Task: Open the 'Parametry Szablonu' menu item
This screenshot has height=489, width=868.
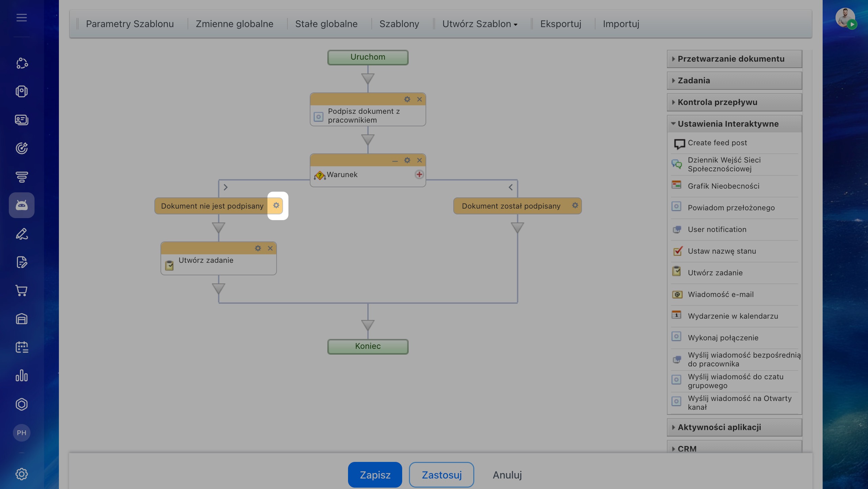Action: [130, 24]
